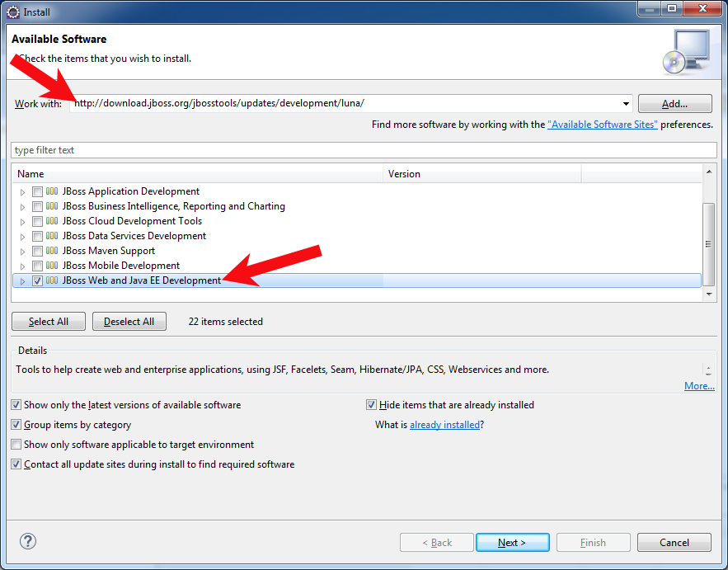Toggle Contact all update sites during install
The image size is (728, 570).
point(16,464)
